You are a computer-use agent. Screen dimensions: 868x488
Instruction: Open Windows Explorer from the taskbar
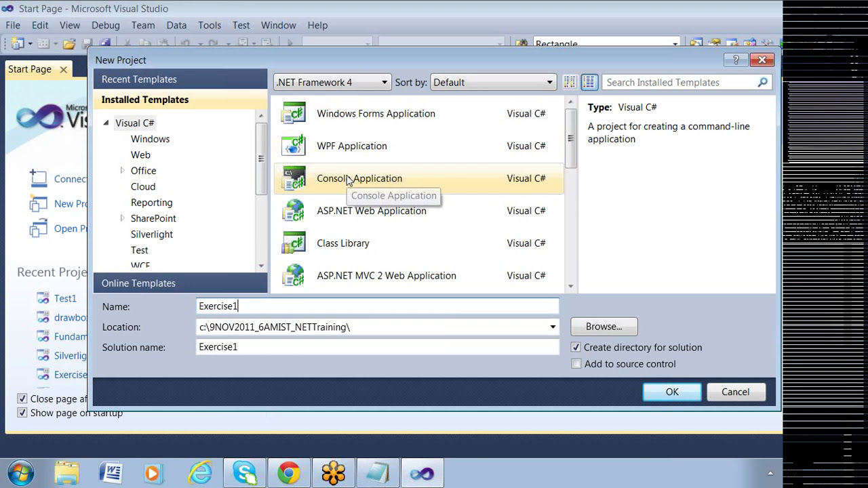pos(66,472)
